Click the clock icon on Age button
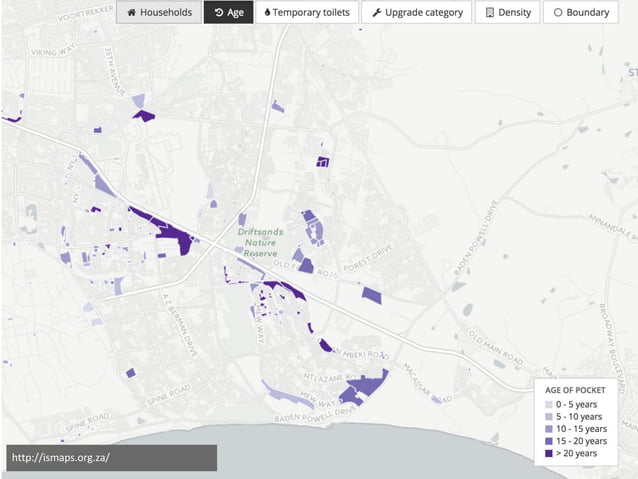 pos(218,13)
